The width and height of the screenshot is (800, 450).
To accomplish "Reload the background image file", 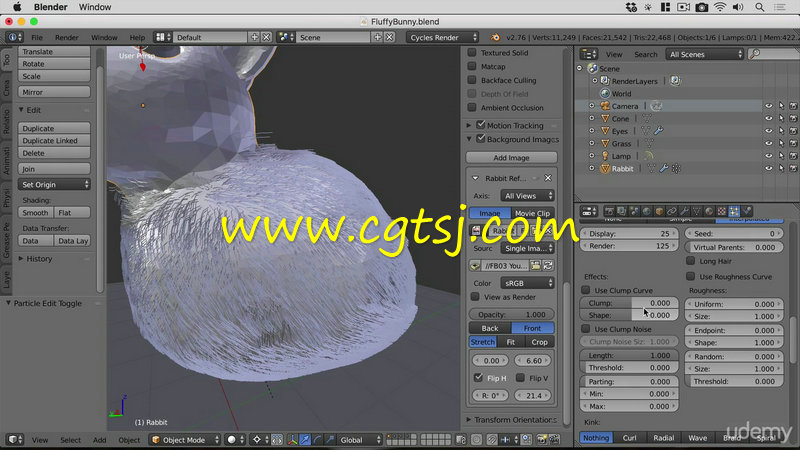I will pyautogui.click(x=548, y=265).
